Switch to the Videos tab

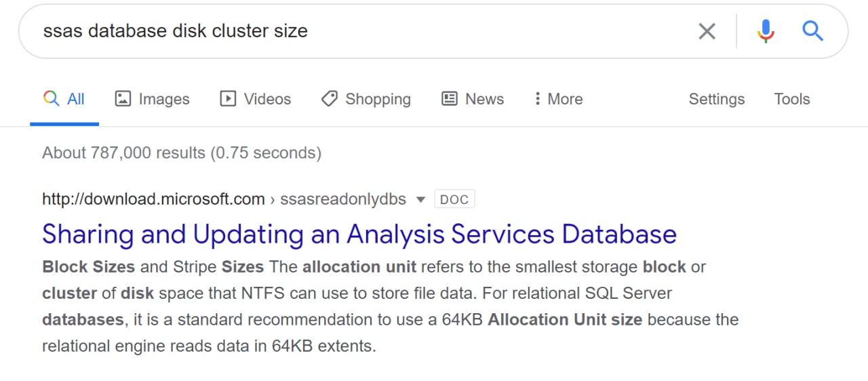(x=255, y=99)
